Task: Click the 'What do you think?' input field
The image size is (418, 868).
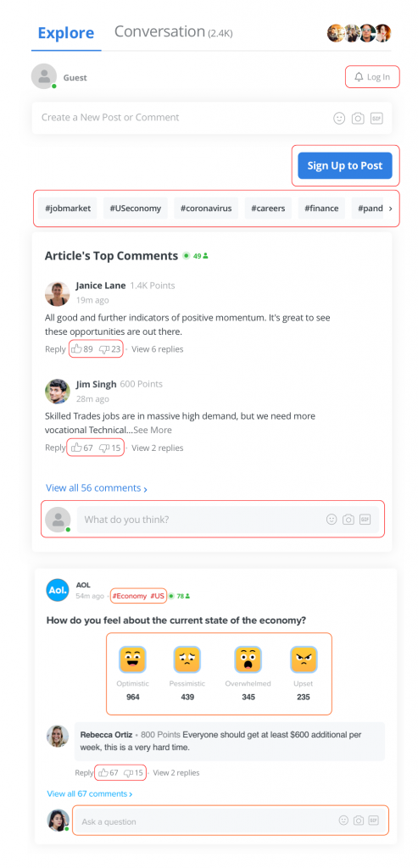Action: pyautogui.click(x=227, y=520)
